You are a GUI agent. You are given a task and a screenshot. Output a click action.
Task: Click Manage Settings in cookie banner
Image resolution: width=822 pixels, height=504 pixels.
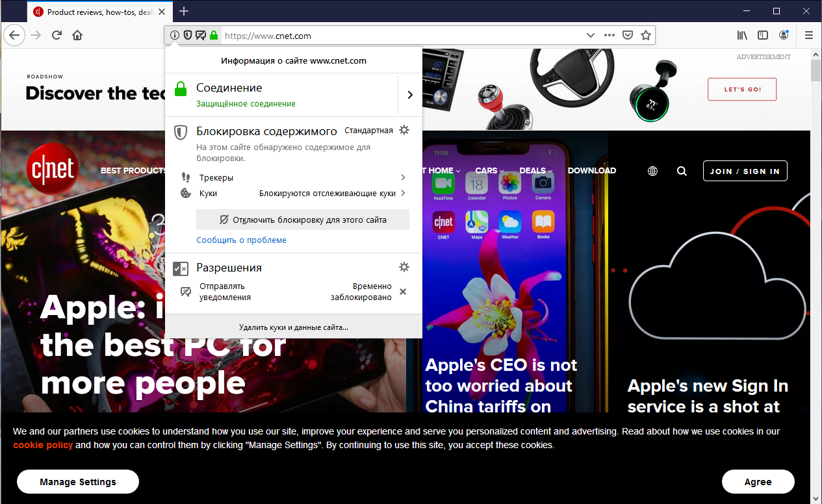click(x=78, y=482)
